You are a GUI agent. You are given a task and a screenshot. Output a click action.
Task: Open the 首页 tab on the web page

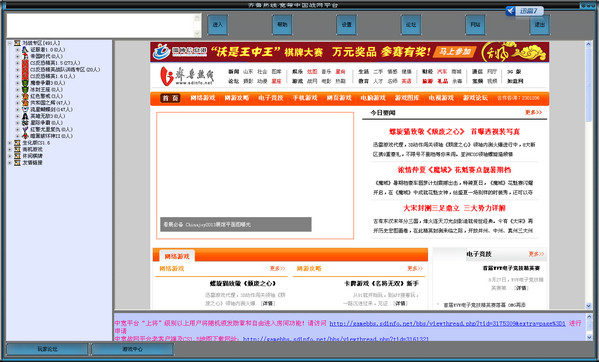pos(170,98)
